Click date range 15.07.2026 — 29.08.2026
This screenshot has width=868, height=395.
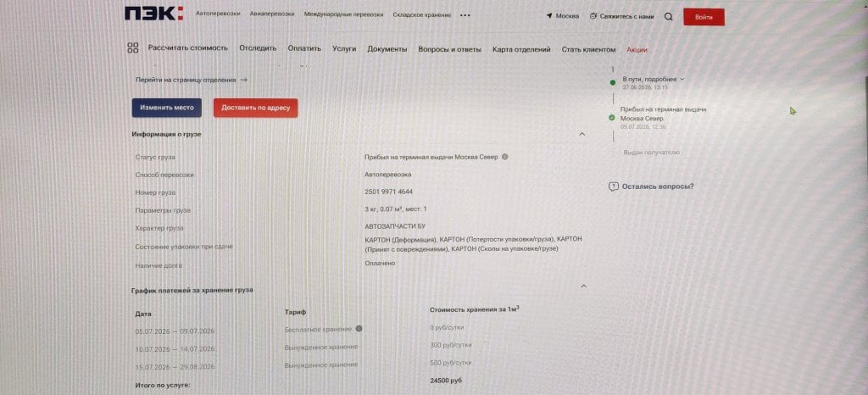point(175,367)
